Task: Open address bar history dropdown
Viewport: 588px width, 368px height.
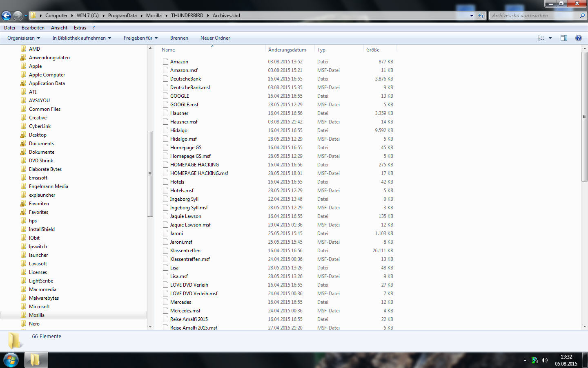Action: 472,16
